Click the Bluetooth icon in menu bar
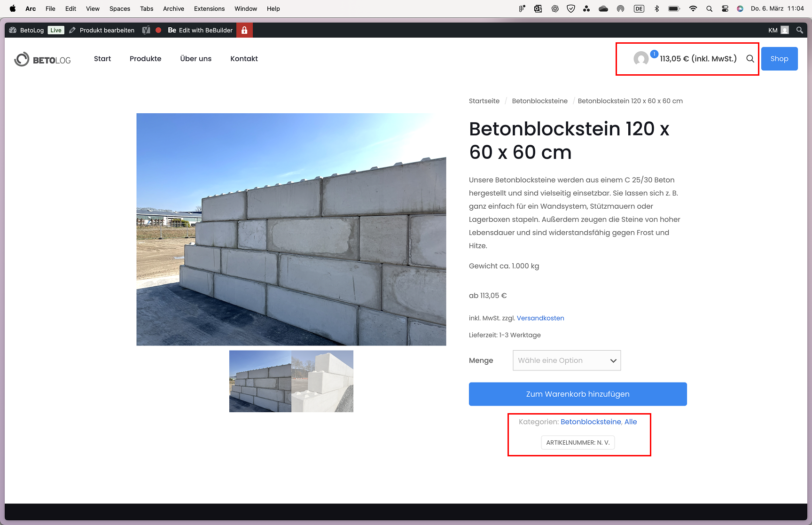 click(657, 8)
